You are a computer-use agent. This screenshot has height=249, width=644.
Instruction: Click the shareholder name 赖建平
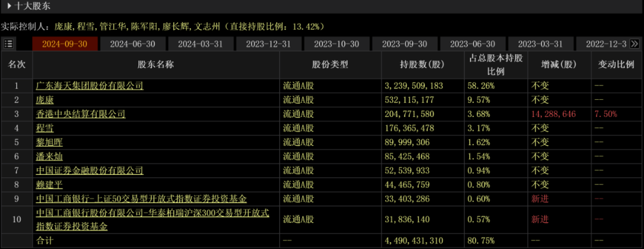(49, 185)
